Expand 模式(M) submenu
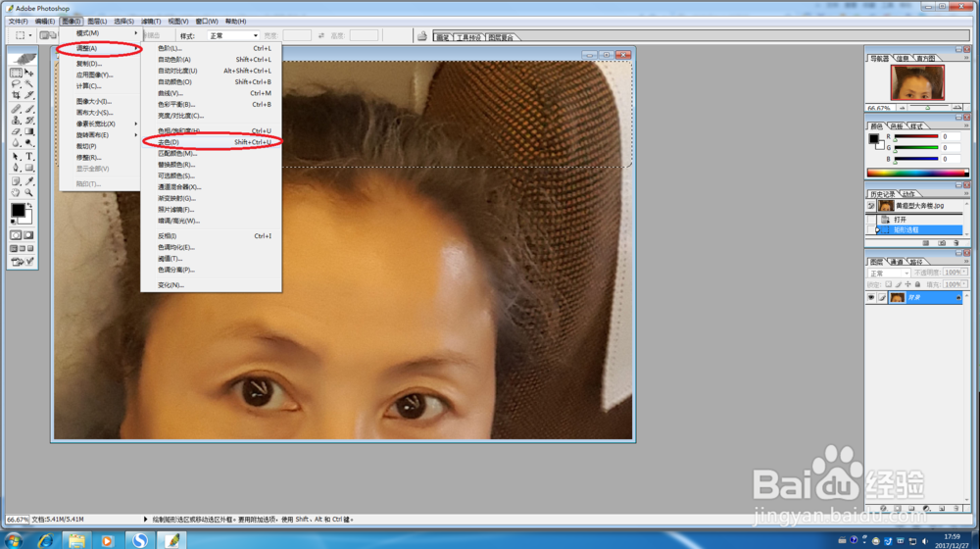The image size is (980, 549). (99, 32)
